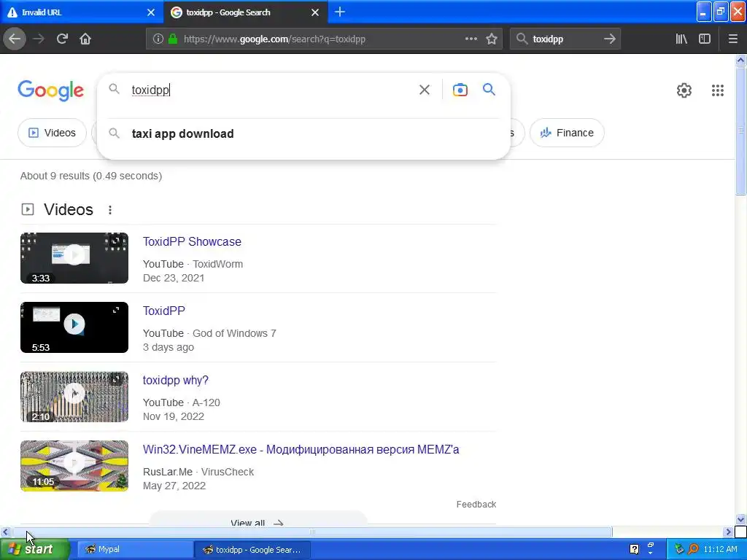This screenshot has width=747, height=560.
Task: Click the browser forward arrow
Action: (x=39, y=39)
